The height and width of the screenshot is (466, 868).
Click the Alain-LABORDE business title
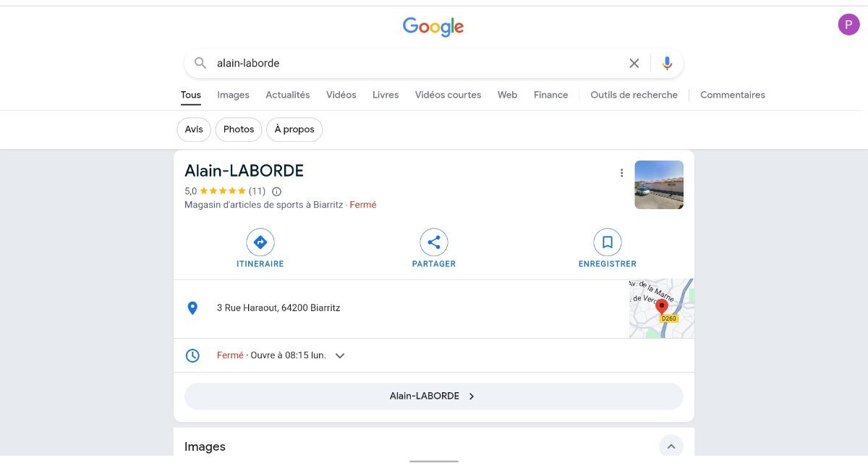pos(244,171)
